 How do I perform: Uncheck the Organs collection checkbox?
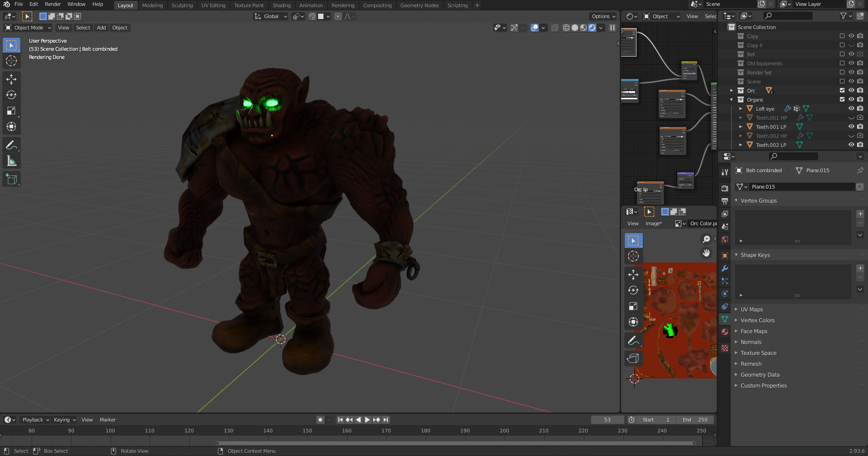coord(842,100)
